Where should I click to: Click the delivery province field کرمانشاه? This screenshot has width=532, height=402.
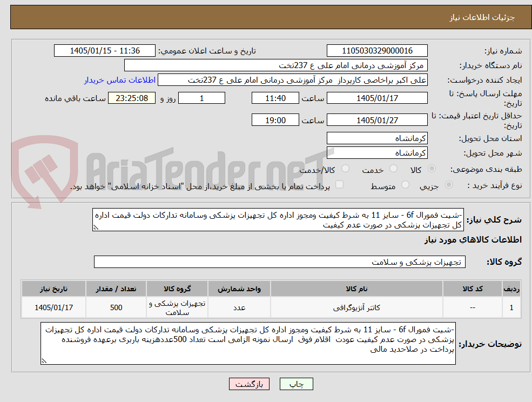[x=377, y=138]
